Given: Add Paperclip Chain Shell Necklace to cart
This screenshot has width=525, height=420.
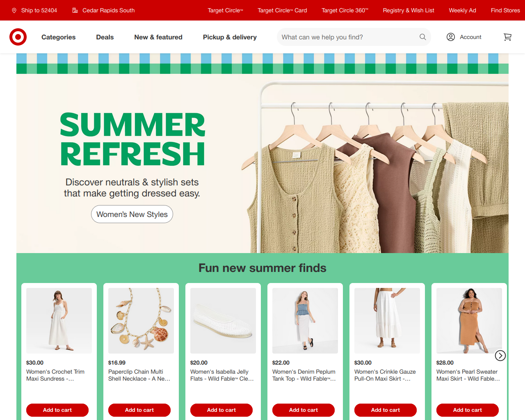Looking at the screenshot, I should point(139,410).
